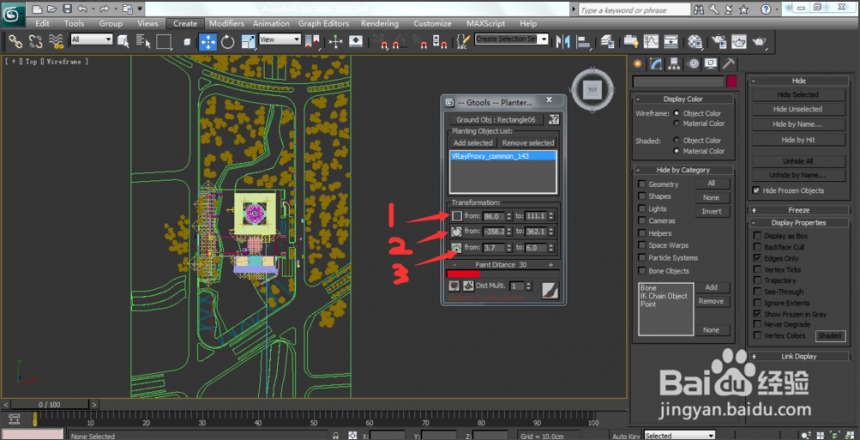This screenshot has width=860, height=440.
Task: Open the Create command panel tab
Action: click(x=637, y=64)
